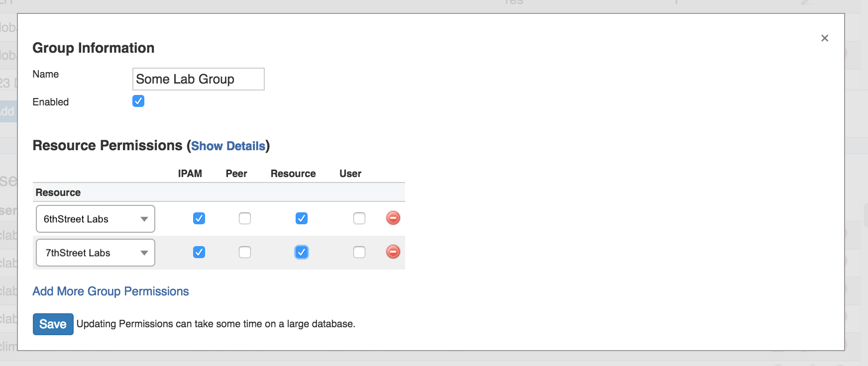Remove the 7thStreet Labs permission row
The width and height of the screenshot is (868, 366).
tap(393, 252)
